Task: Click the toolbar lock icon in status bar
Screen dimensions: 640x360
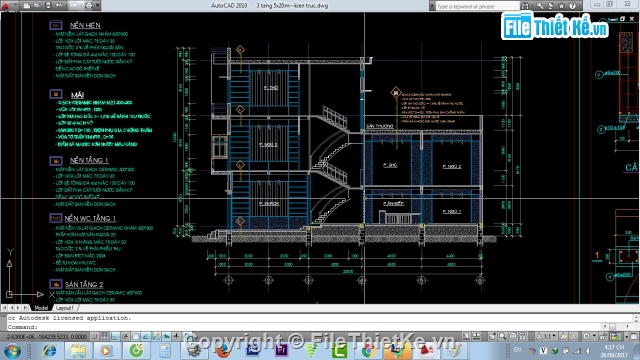Action: pyautogui.click(x=602, y=336)
